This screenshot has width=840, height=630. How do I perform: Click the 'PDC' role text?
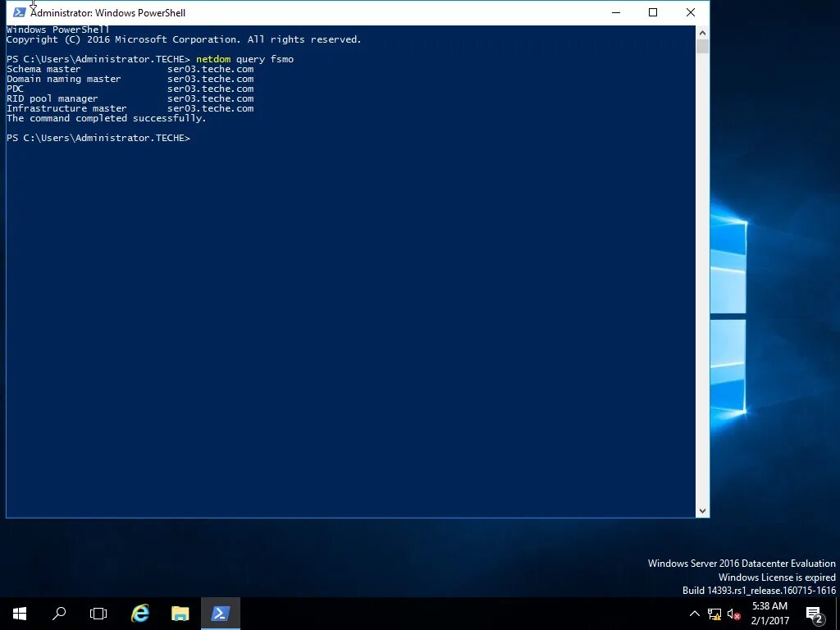[x=15, y=89]
